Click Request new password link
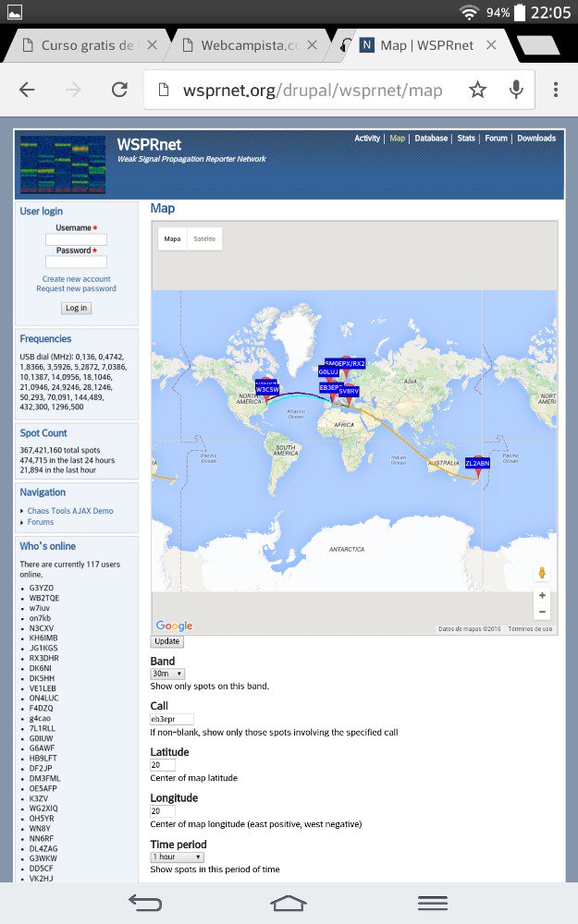Image resolution: width=578 pixels, height=924 pixels. [x=76, y=288]
